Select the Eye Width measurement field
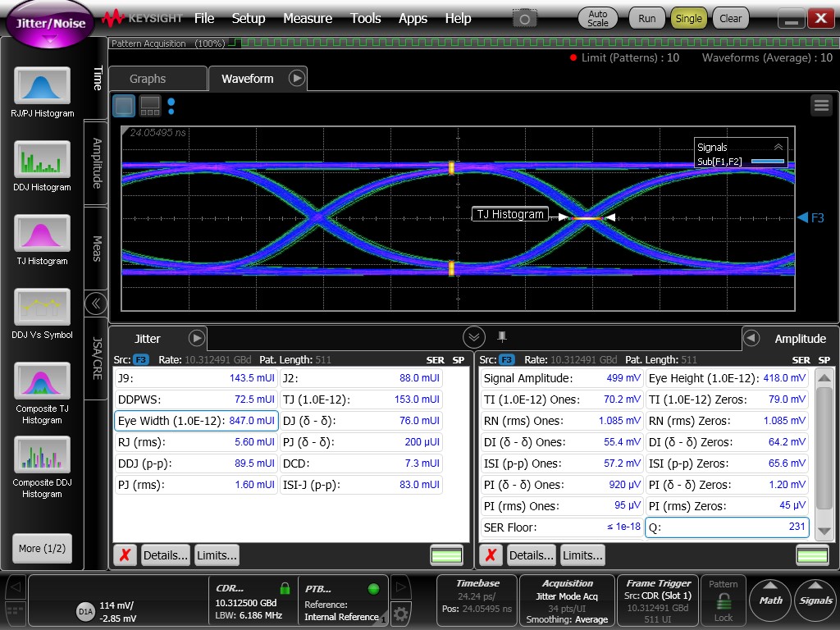This screenshot has height=630, width=840. [x=196, y=421]
